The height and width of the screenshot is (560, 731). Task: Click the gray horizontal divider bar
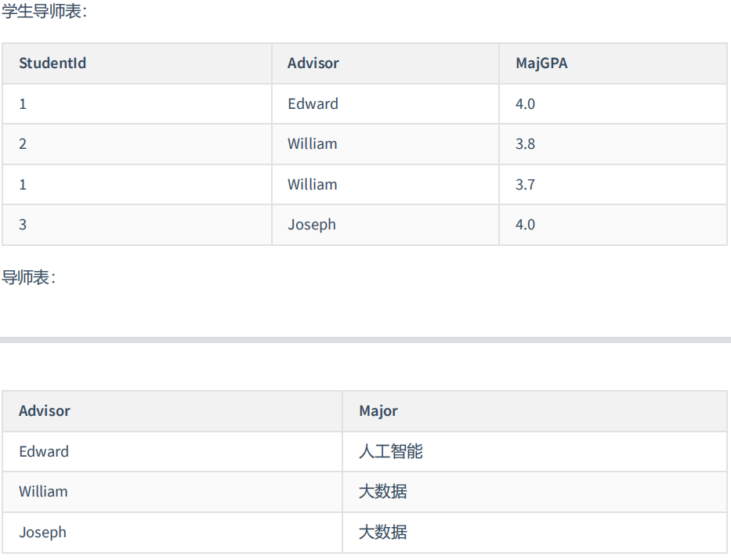365,340
